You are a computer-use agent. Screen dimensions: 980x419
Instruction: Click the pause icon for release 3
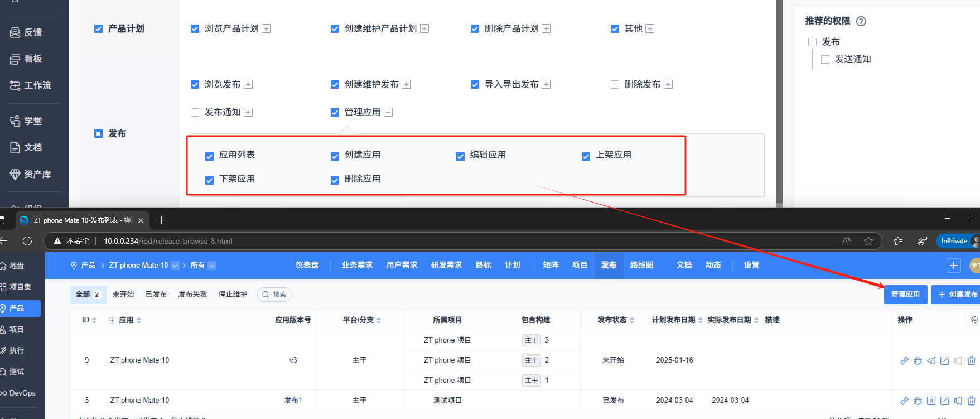pos(931,401)
